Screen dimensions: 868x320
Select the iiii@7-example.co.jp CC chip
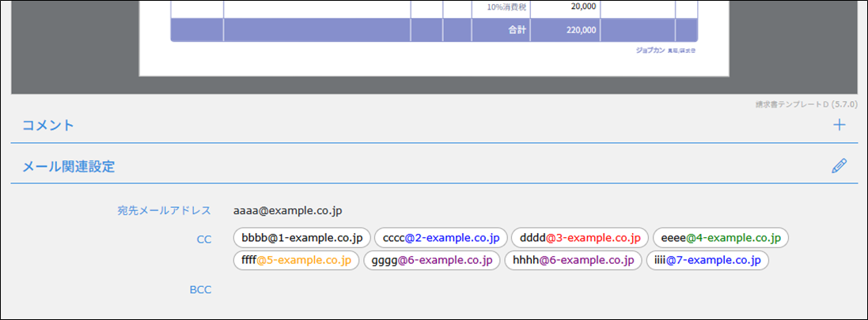707,260
